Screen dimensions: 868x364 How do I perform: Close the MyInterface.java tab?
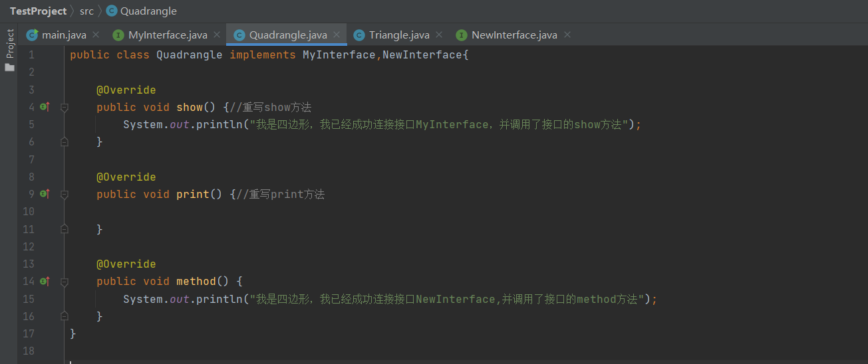click(217, 35)
